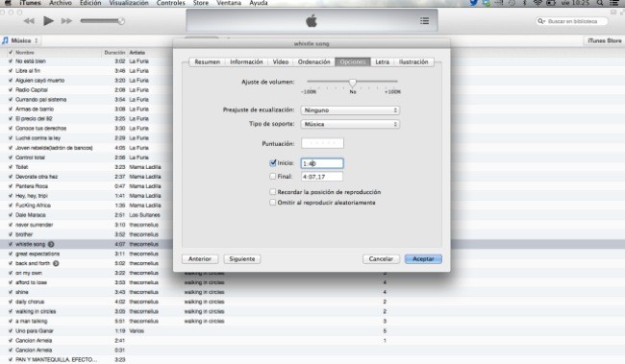Viewport: 625px width, 364px height.
Task: Select the song Toilet
Action: (x=21, y=167)
